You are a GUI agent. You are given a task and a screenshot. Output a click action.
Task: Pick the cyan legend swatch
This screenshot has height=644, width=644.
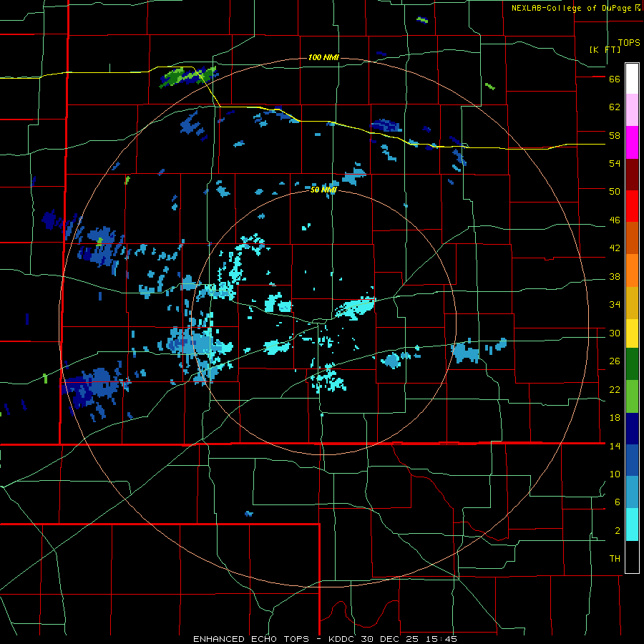pyautogui.click(x=632, y=525)
